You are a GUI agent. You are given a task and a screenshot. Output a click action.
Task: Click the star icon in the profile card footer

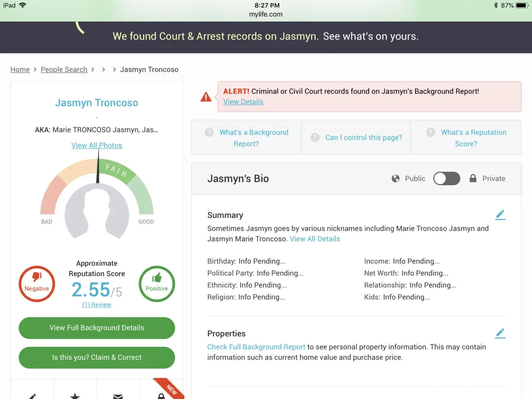click(75, 396)
